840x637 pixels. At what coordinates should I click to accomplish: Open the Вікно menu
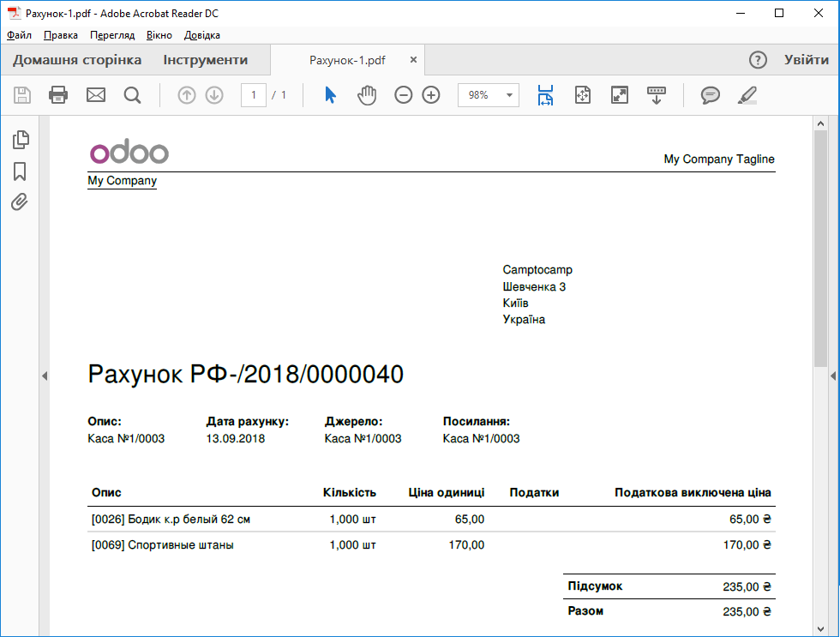159,35
